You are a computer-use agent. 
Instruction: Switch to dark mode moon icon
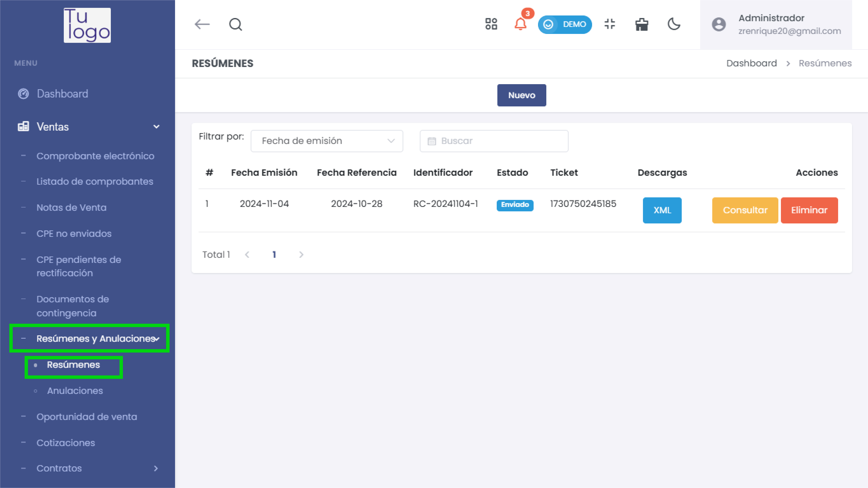point(674,24)
